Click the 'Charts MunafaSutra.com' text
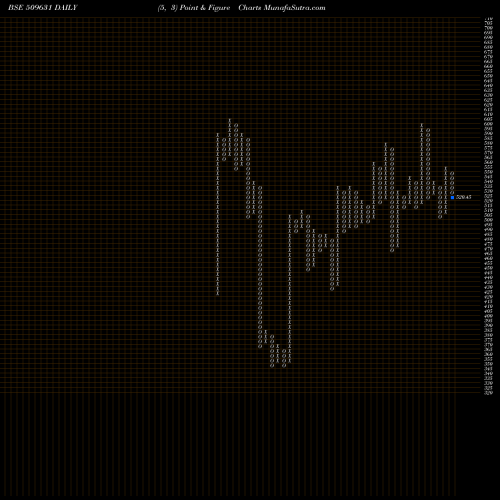The image size is (500, 500). coord(282,8)
